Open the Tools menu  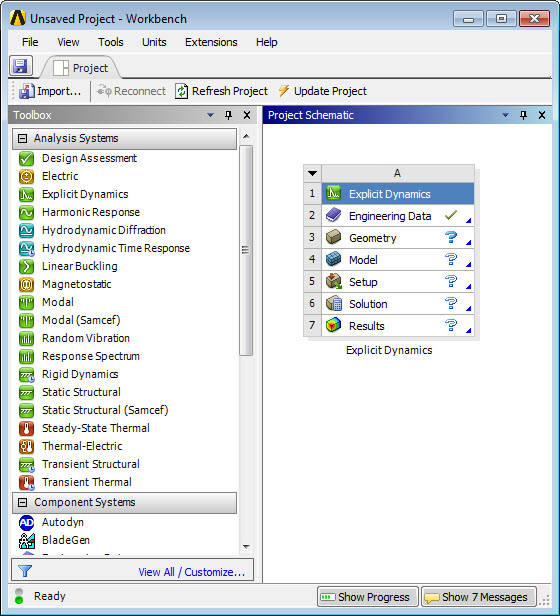tap(111, 42)
